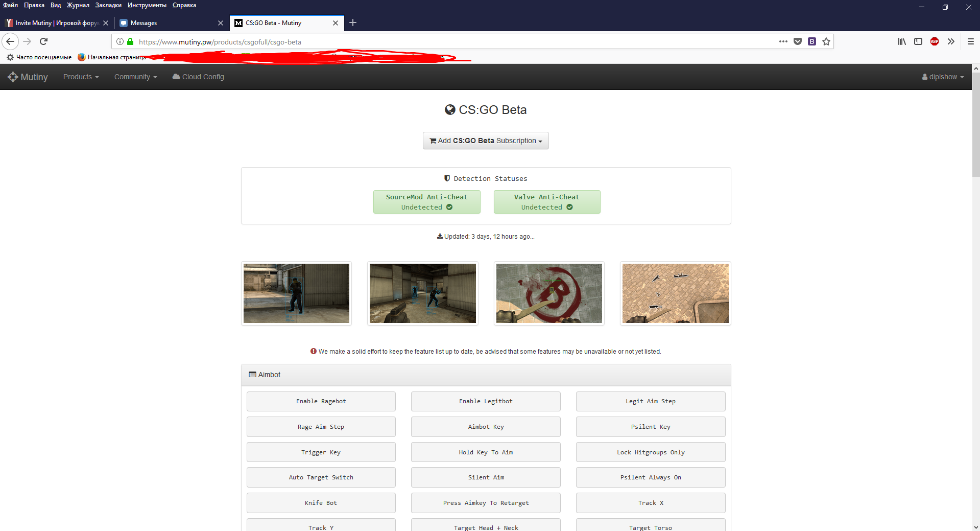
Task: Open the Начальная страница Firefox bookmark
Action: pyautogui.click(x=111, y=57)
